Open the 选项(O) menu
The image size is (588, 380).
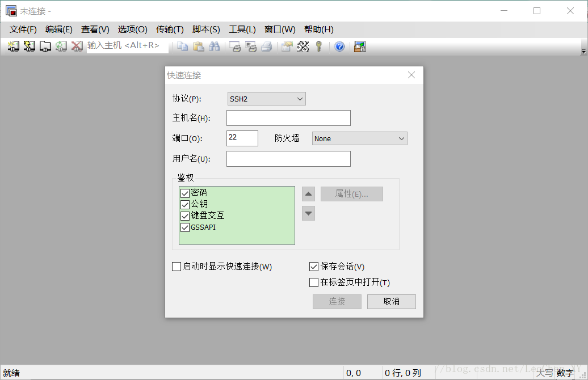(132, 29)
